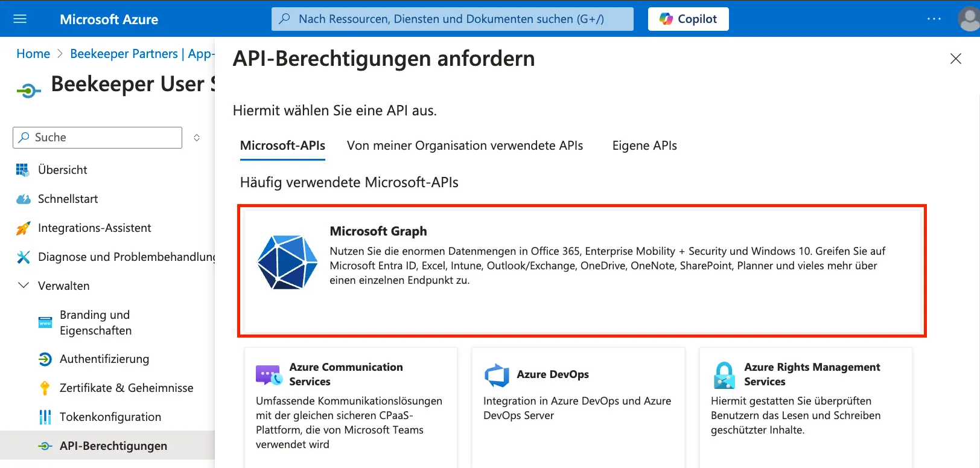Choose the Microsoft Graph API card
This screenshot has height=468, width=980.
point(582,271)
